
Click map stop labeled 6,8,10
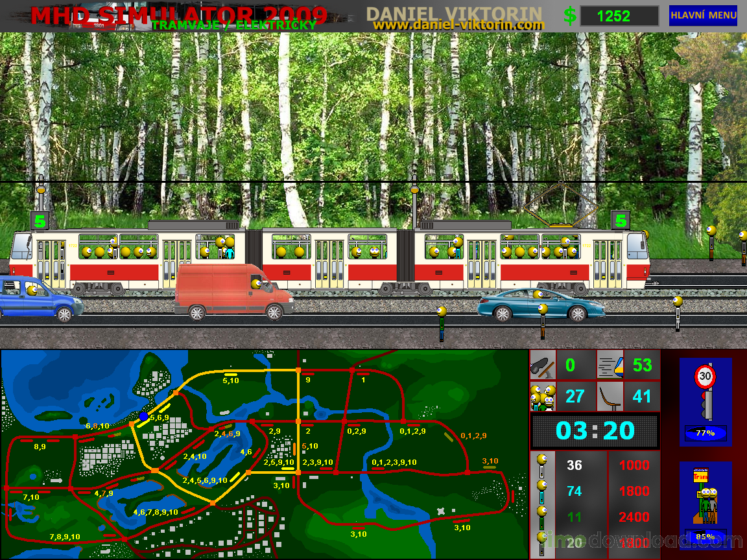(x=98, y=426)
